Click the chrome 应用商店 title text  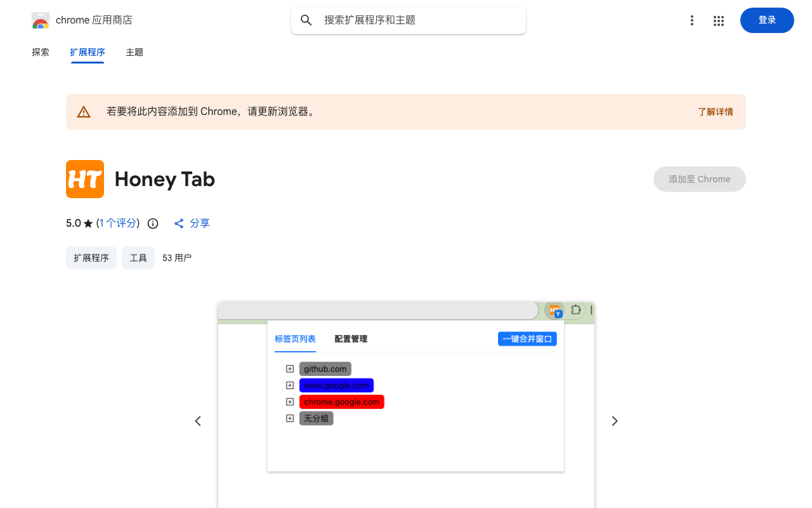pos(94,20)
